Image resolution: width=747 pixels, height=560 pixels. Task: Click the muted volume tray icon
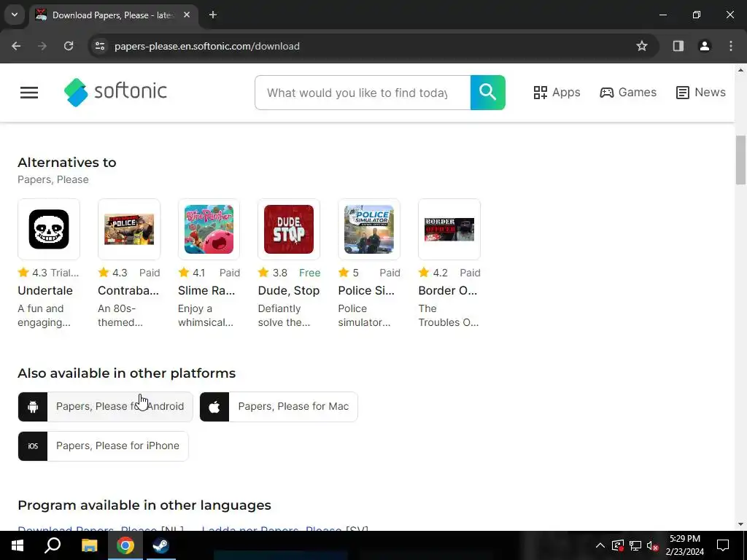pos(653,545)
